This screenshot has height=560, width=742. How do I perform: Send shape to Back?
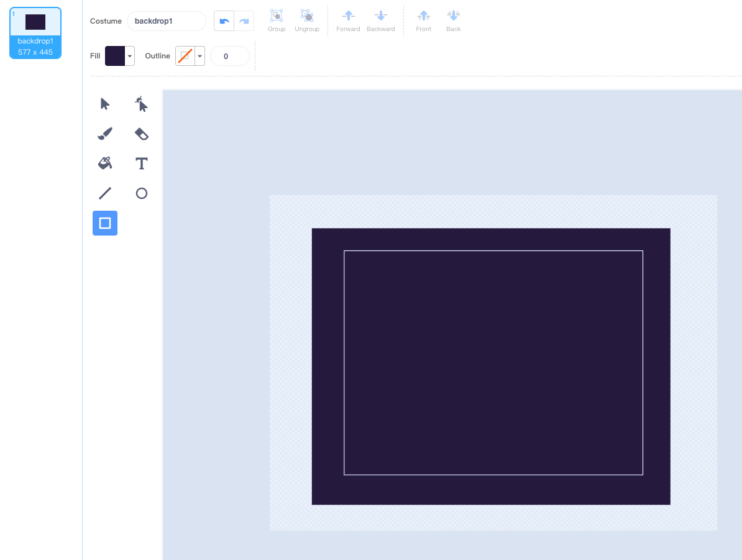(x=453, y=21)
